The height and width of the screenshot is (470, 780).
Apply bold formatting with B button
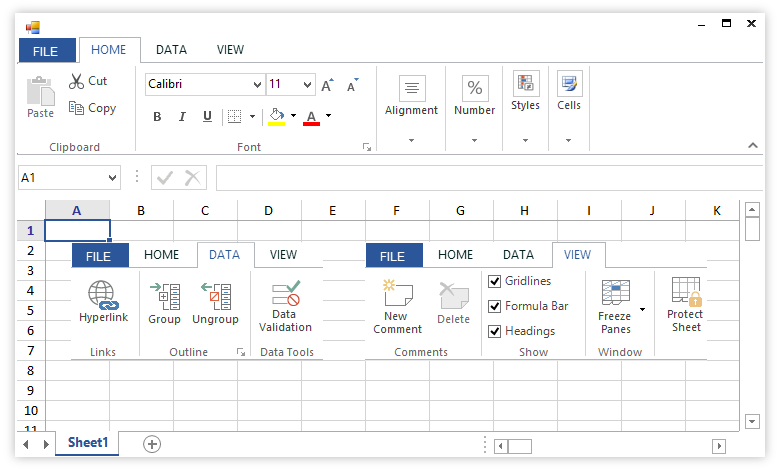(x=157, y=117)
